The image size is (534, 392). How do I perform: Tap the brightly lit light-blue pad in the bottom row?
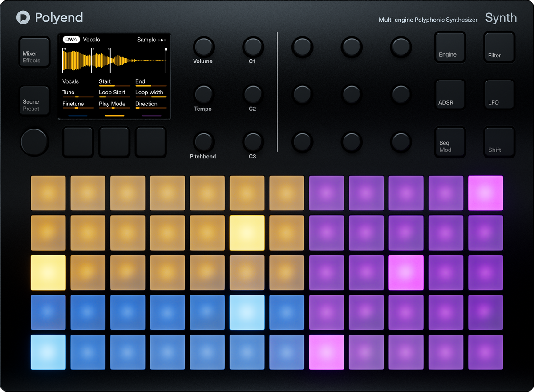(48, 352)
